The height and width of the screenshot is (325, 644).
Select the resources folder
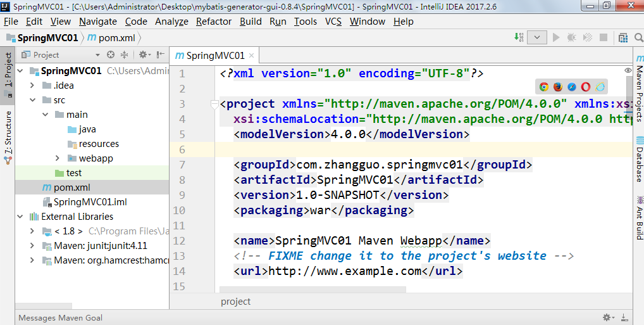92,144
